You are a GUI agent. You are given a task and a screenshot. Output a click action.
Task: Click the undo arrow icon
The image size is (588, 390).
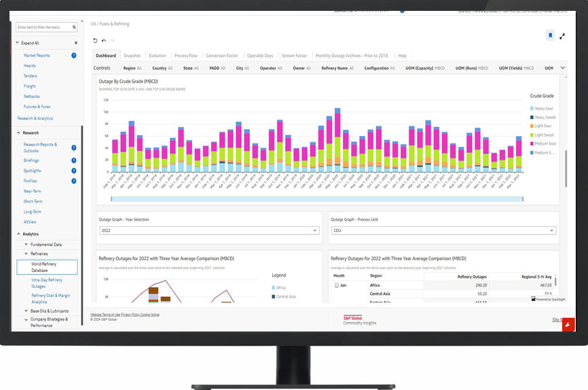[104, 41]
